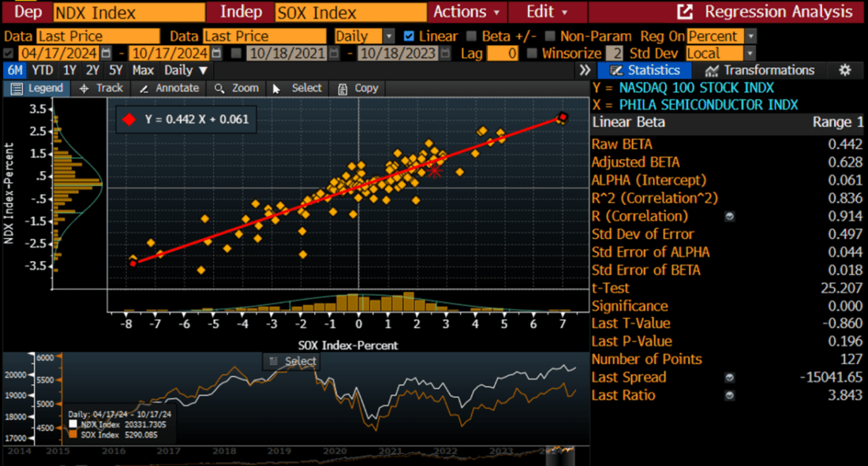Select the 5Y range tab

coord(116,70)
